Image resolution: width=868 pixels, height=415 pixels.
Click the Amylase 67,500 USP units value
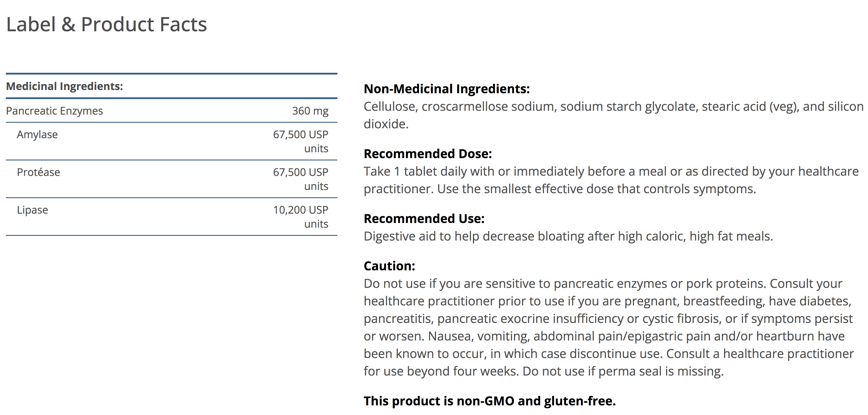pyautogui.click(x=301, y=141)
